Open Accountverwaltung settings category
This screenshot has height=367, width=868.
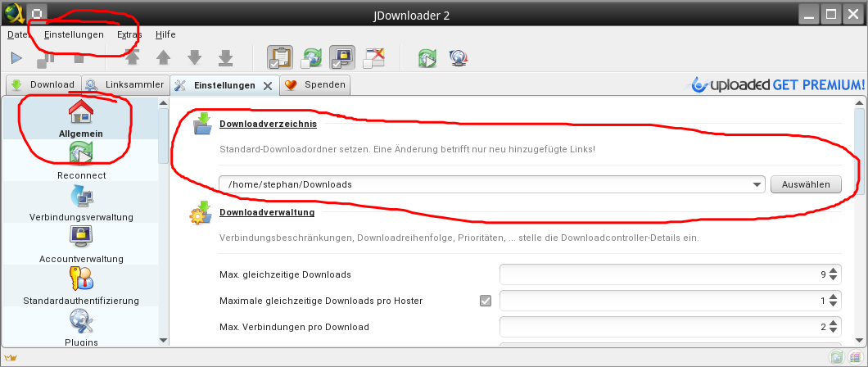coord(81,244)
